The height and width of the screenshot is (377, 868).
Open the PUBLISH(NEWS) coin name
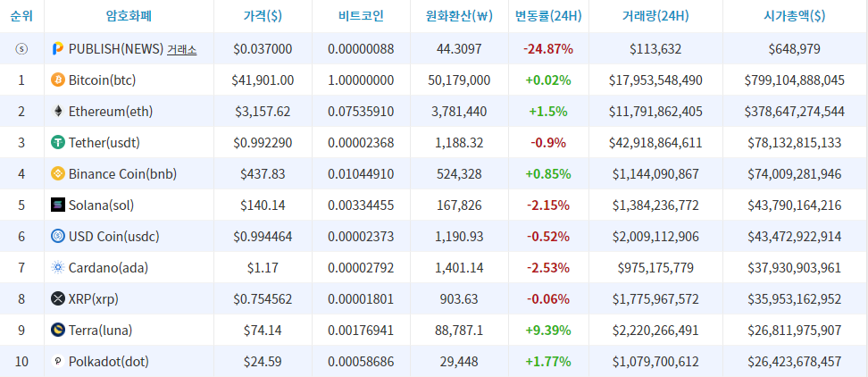[x=116, y=49]
